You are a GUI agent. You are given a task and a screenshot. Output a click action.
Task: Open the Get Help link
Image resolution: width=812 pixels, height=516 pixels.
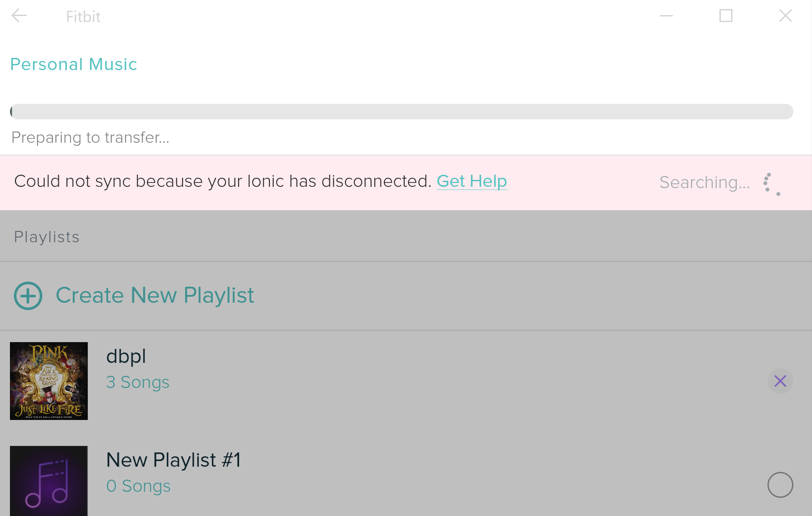pyautogui.click(x=472, y=181)
